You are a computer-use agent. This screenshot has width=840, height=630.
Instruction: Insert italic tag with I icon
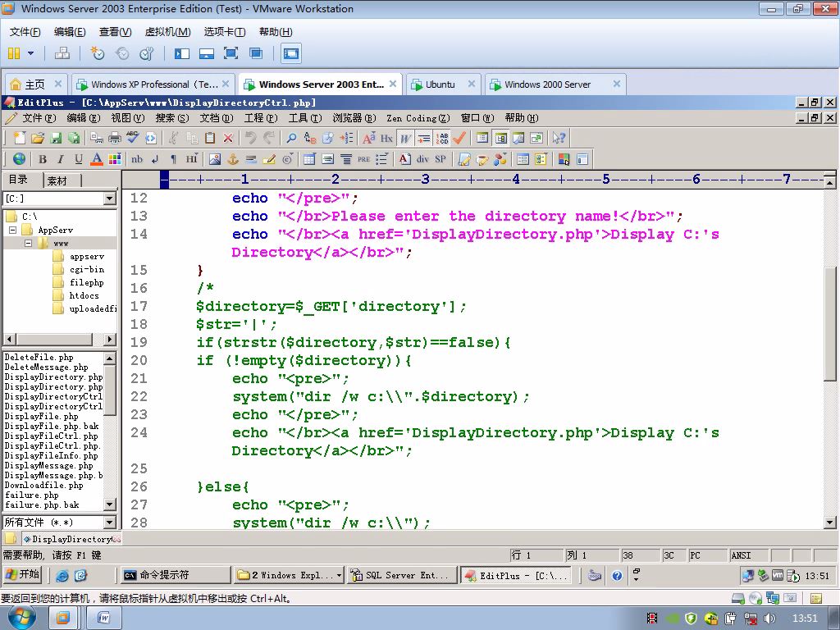pyautogui.click(x=61, y=159)
